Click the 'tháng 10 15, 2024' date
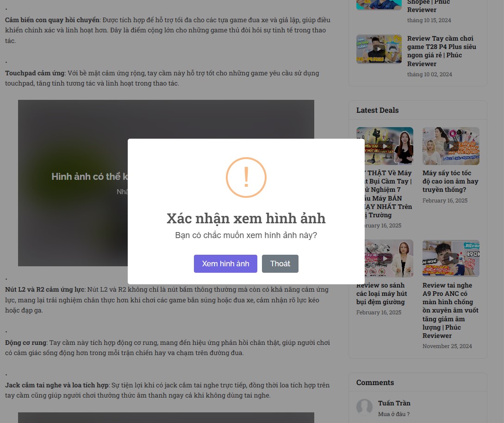Image resolution: width=504 pixels, height=423 pixels. (x=429, y=20)
